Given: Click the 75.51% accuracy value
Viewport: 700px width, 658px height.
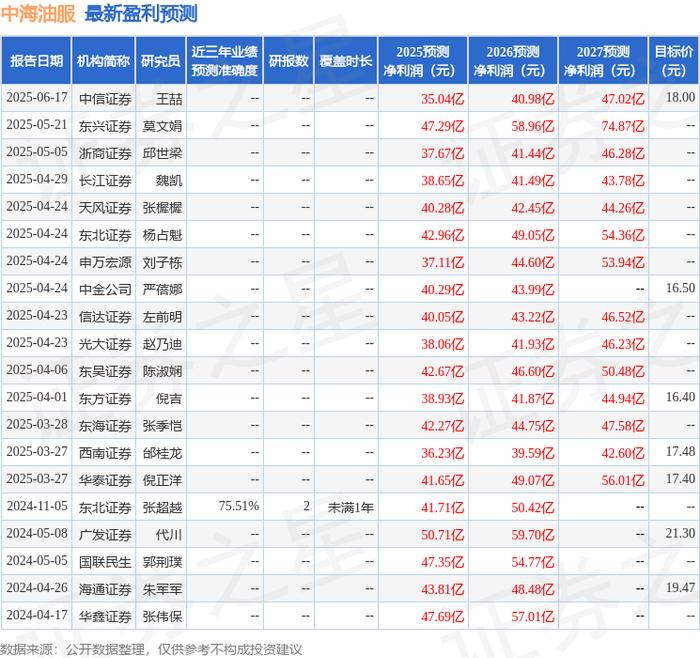Looking at the screenshot, I should (239, 506).
